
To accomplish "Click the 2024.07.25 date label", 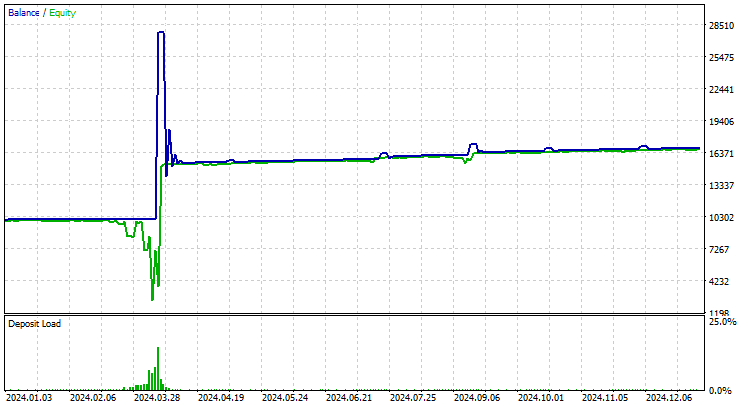I will click(x=413, y=397).
